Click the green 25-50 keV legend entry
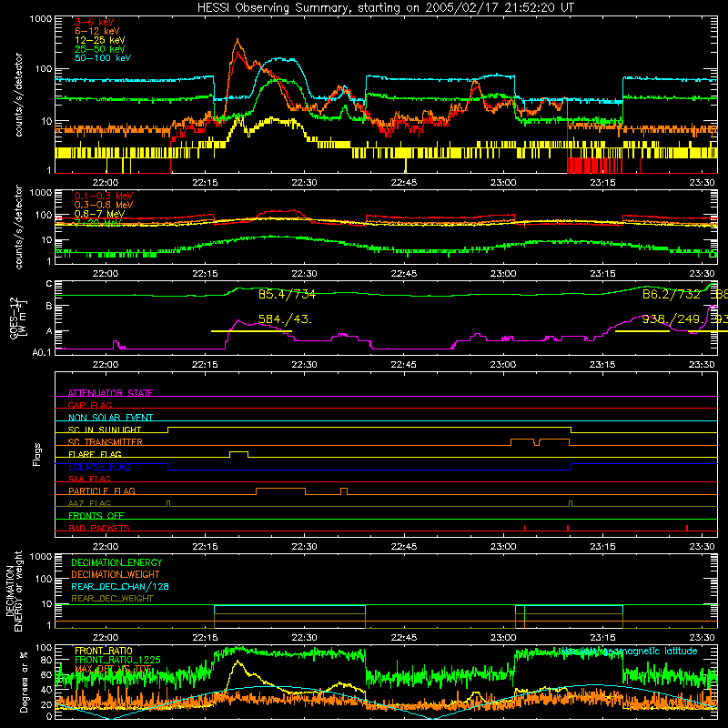The height and width of the screenshot is (728, 728). click(x=100, y=49)
